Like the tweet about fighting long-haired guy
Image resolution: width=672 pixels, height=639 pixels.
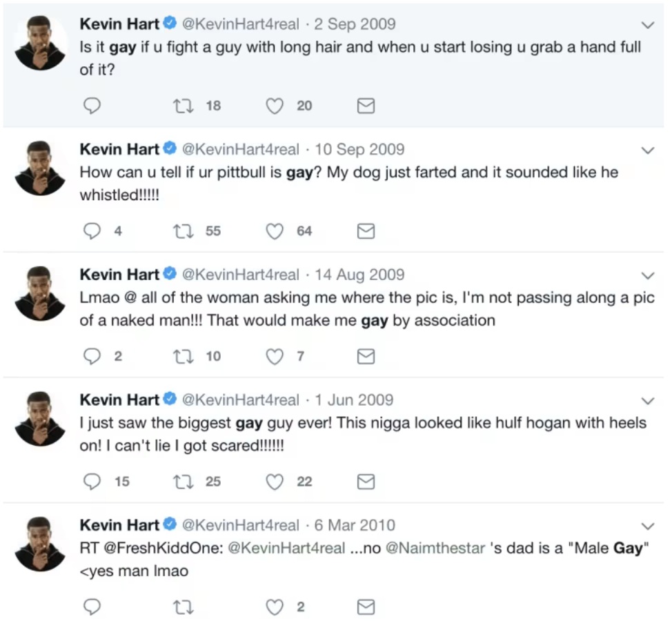(x=274, y=106)
